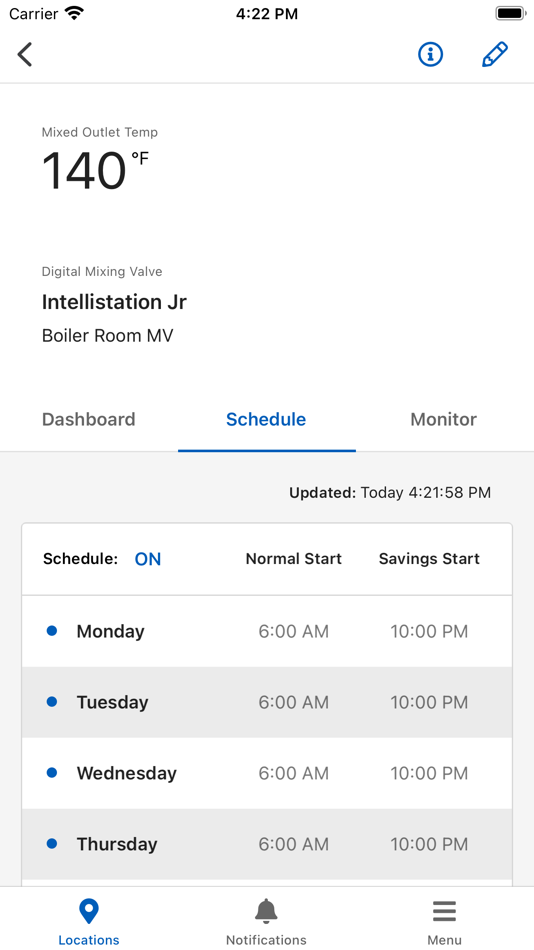Image resolution: width=534 pixels, height=950 pixels.
Task: Tap the Savings Start column header
Action: [x=429, y=559]
